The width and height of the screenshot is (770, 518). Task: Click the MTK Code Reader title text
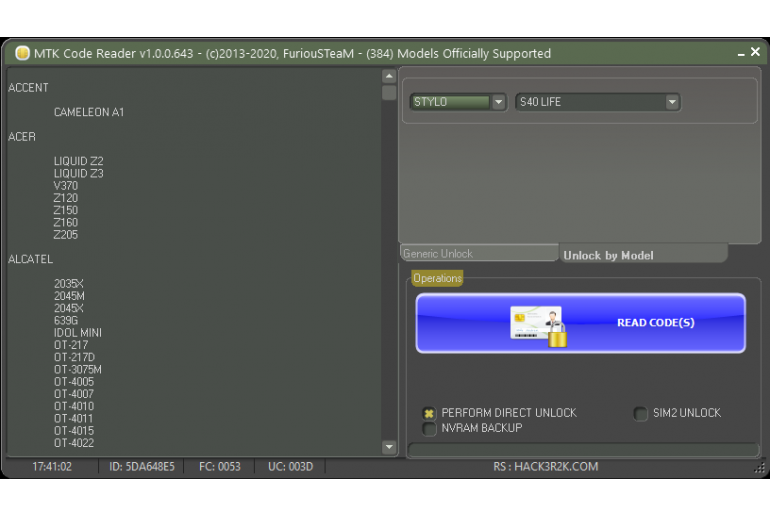click(292, 54)
